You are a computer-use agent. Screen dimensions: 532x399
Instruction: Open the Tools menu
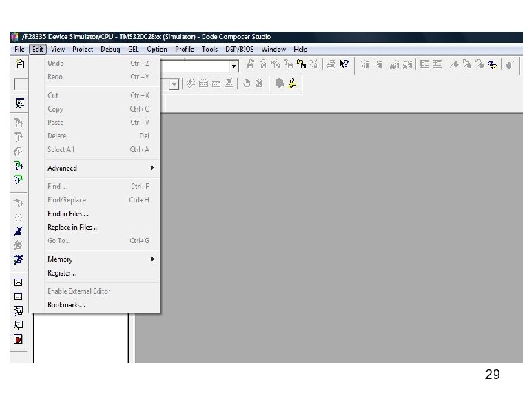pos(210,50)
